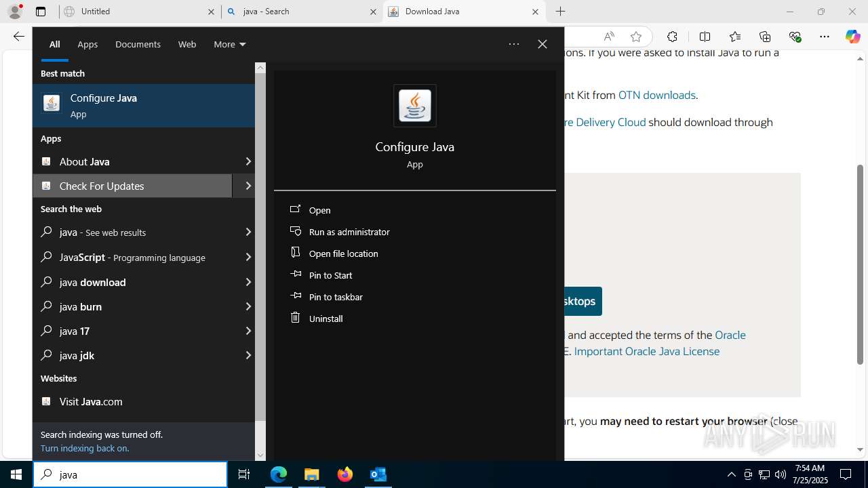Click the Run as administrator shield icon
The height and width of the screenshot is (488, 868).
coord(295,231)
